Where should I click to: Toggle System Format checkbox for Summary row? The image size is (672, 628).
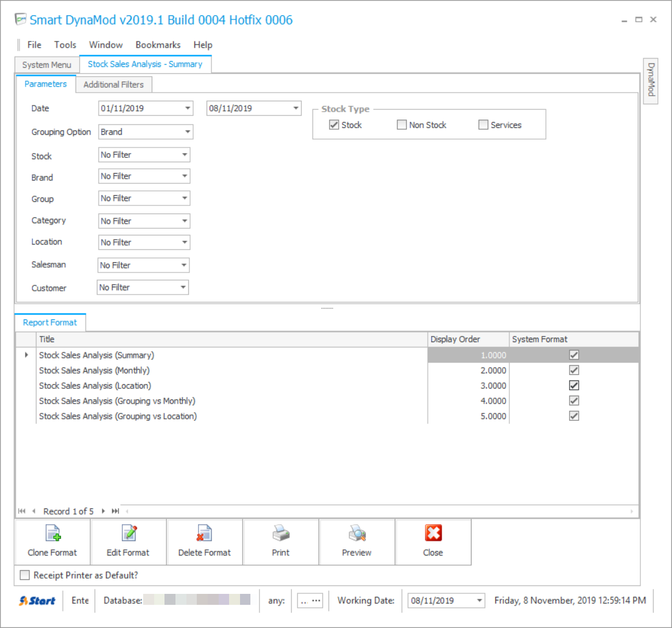(574, 355)
